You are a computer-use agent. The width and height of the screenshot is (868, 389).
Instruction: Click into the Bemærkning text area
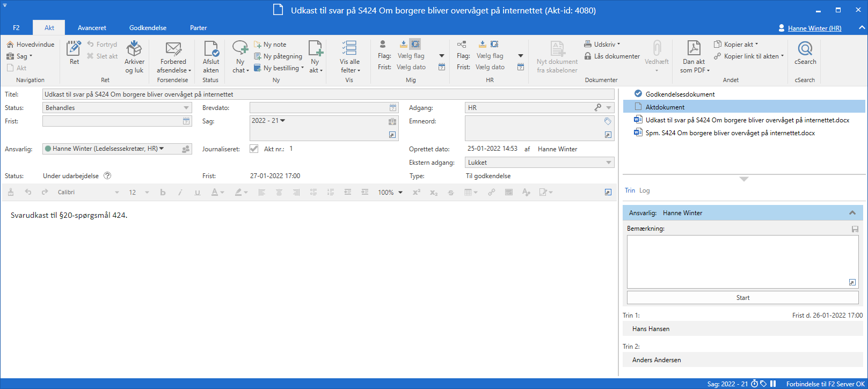(743, 262)
